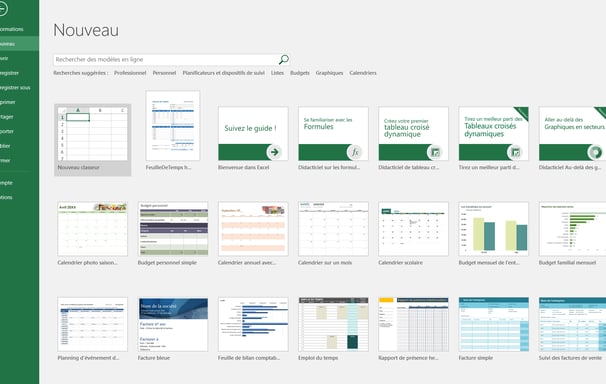This screenshot has width=606, height=384.
Task: Click pie chart icon on Graphiques en secteurs tile
Action: coord(596,152)
